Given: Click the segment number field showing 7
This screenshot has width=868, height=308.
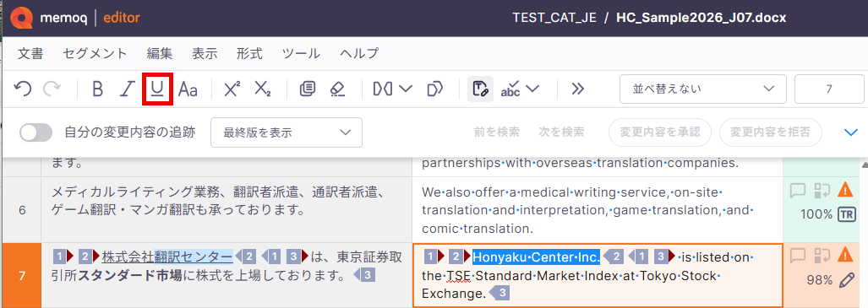Looking at the screenshot, I should click(828, 89).
